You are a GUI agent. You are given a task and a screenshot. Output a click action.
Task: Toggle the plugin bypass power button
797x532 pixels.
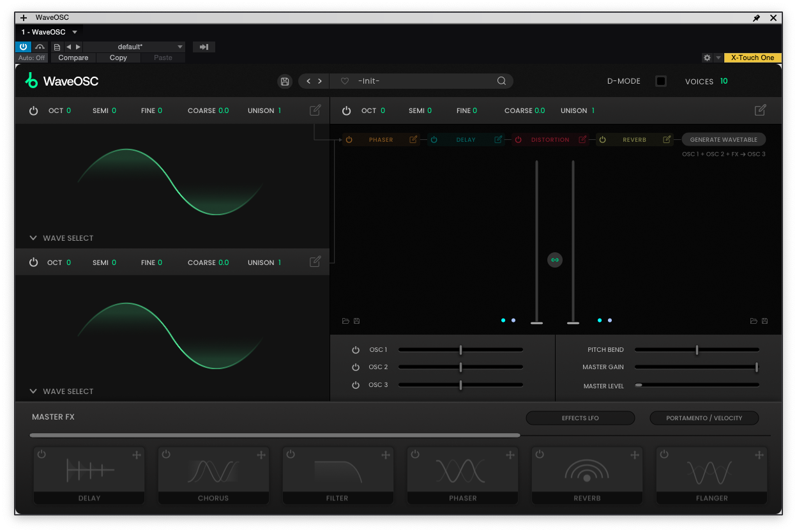pyautogui.click(x=23, y=47)
